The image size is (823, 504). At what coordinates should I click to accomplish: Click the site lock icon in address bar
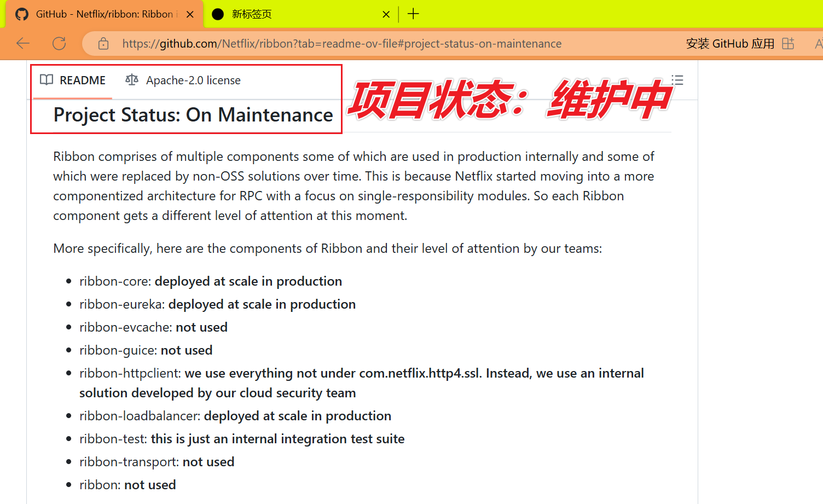pyautogui.click(x=103, y=44)
